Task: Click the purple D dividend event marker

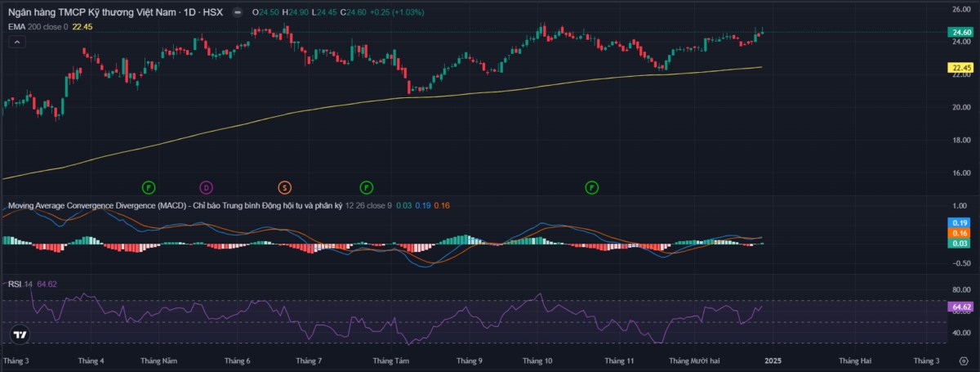Action: point(206,187)
